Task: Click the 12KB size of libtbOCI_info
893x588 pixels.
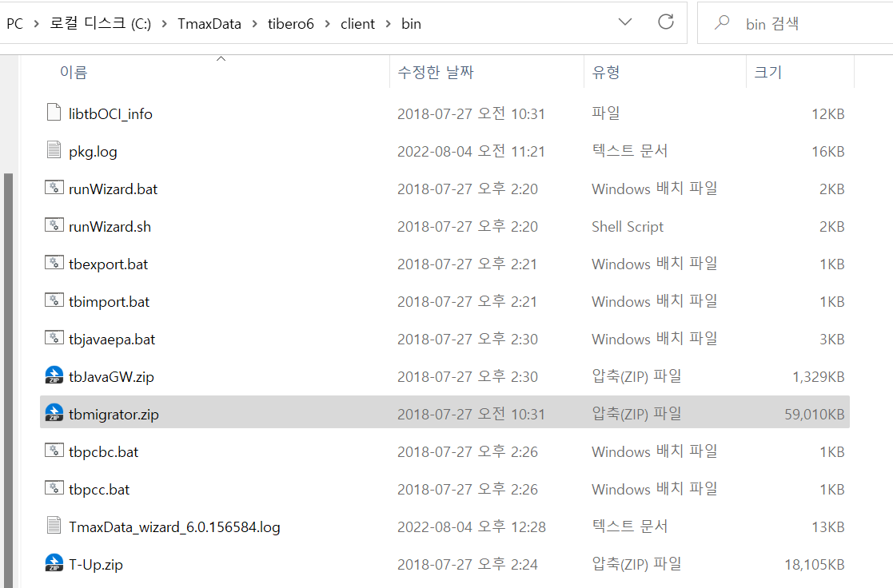Action: coord(828,113)
